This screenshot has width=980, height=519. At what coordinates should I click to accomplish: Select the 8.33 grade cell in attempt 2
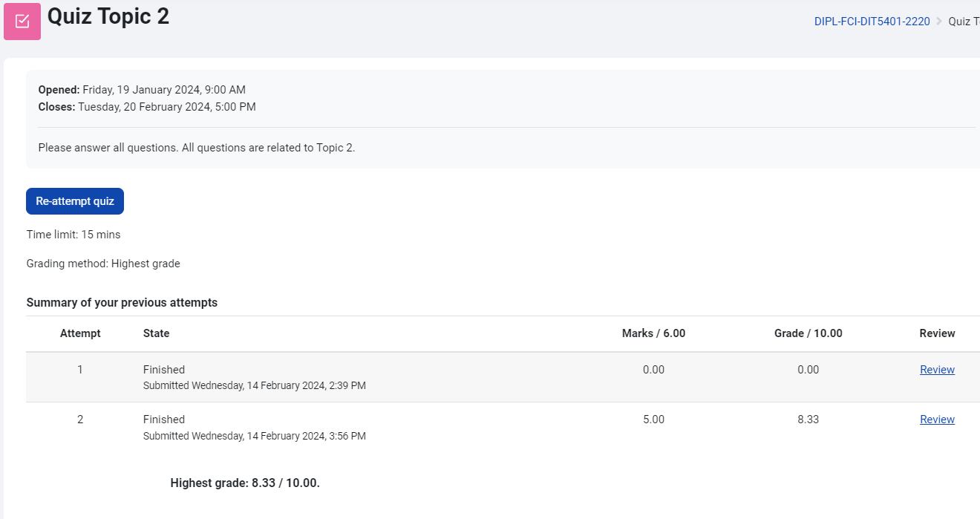point(808,420)
